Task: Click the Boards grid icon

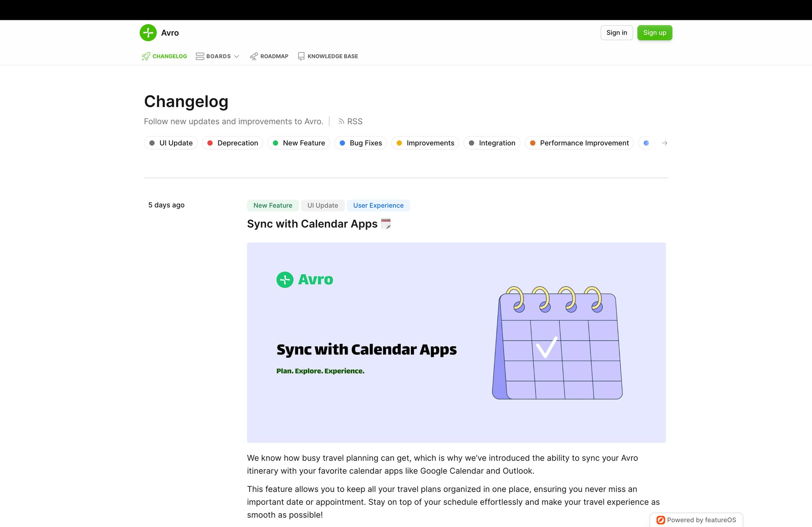Action: (200, 56)
